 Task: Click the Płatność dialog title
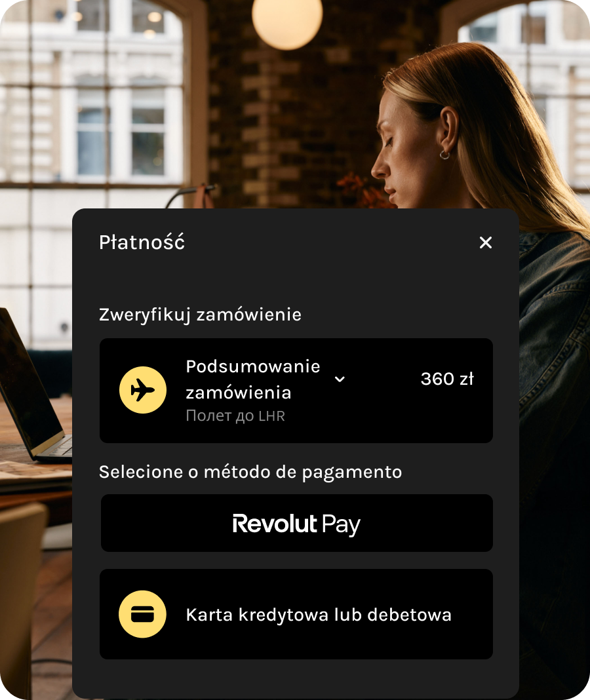tap(142, 243)
